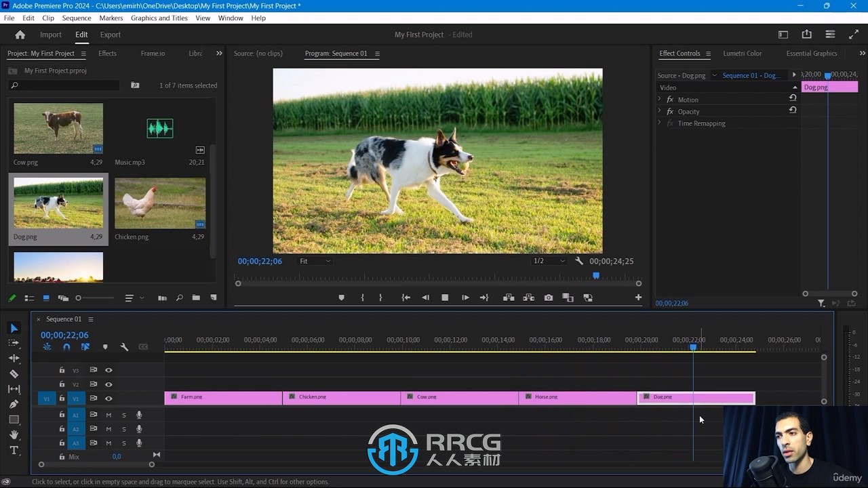Image resolution: width=868 pixels, height=488 pixels.
Task: Select the Slip tool
Action: point(14,389)
